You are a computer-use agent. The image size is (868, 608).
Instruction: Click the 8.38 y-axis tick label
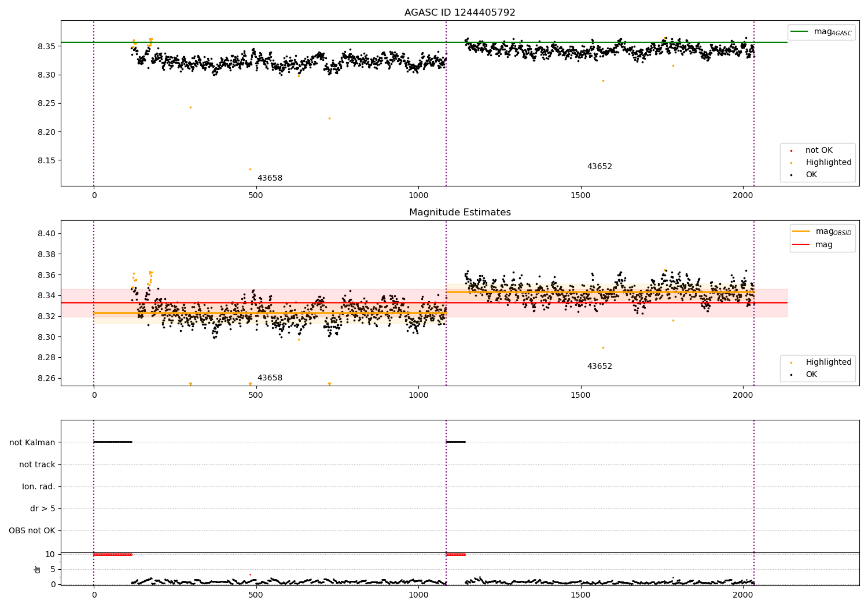click(x=46, y=254)
